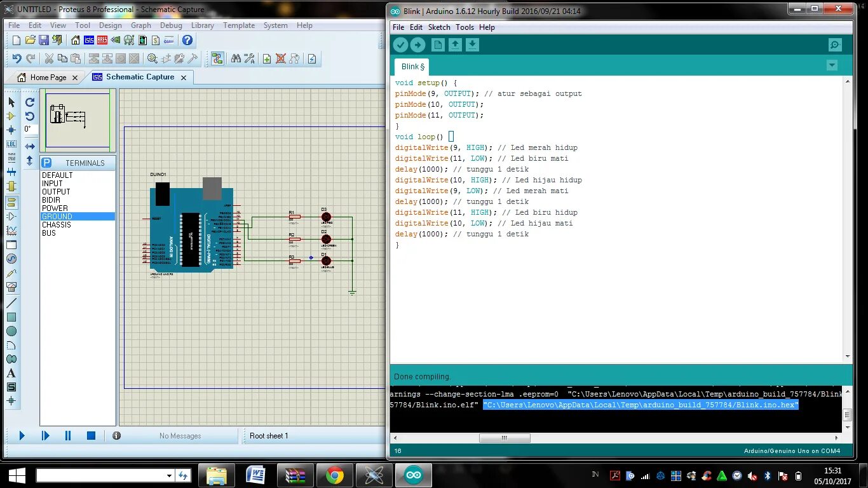Screen dimensions: 868x488
Task: Select the Terminals mode tool
Action: [x=11, y=203]
